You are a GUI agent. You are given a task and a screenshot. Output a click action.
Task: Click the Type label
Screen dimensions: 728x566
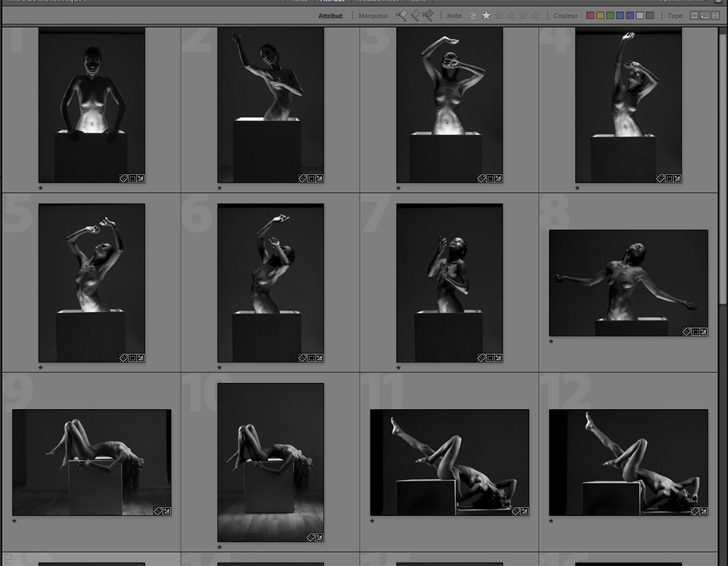pyautogui.click(x=675, y=16)
